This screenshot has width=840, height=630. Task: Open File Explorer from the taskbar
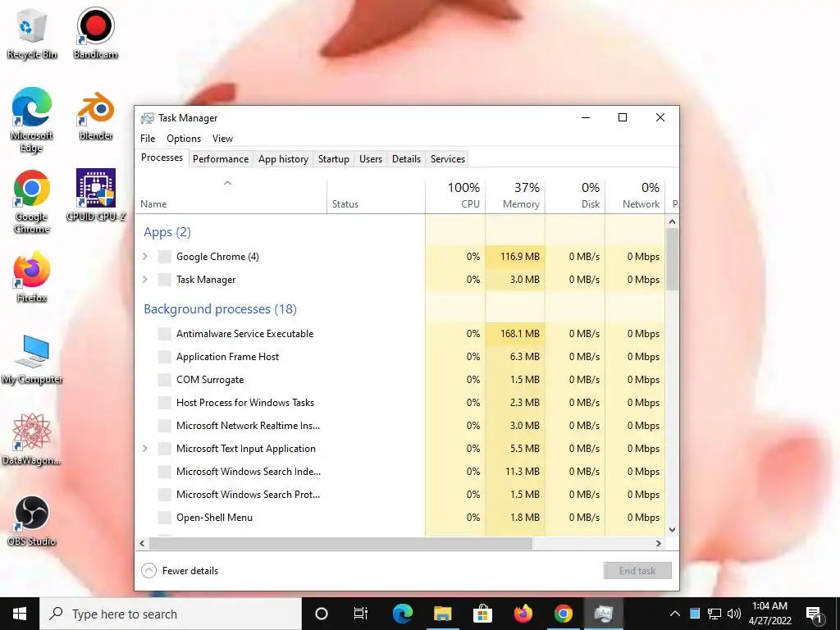442,614
